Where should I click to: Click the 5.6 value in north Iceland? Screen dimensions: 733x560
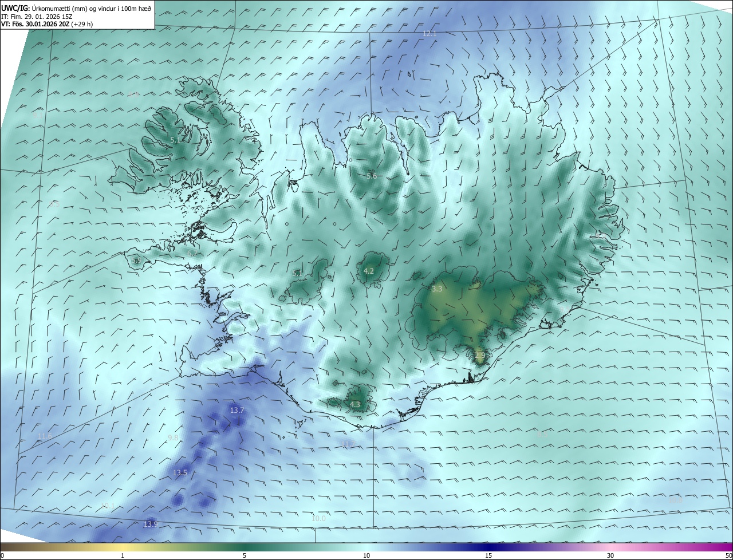(x=372, y=176)
